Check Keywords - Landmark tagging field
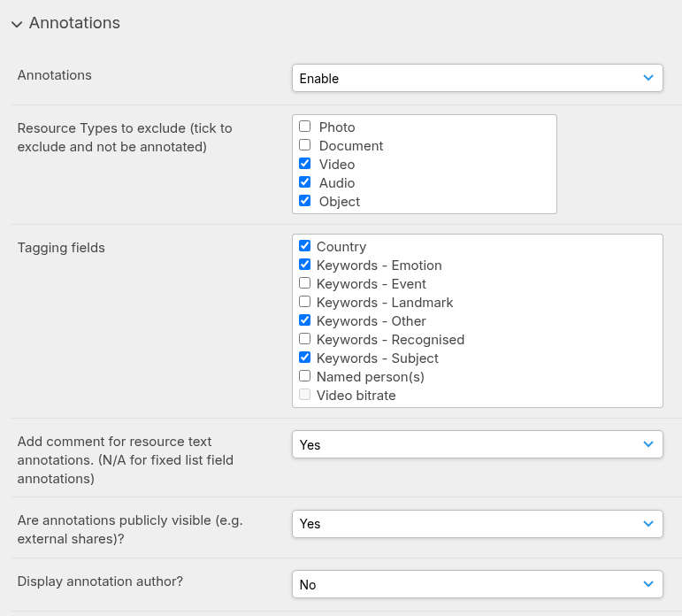This screenshot has height=616, width=682. tap(305, 301)
